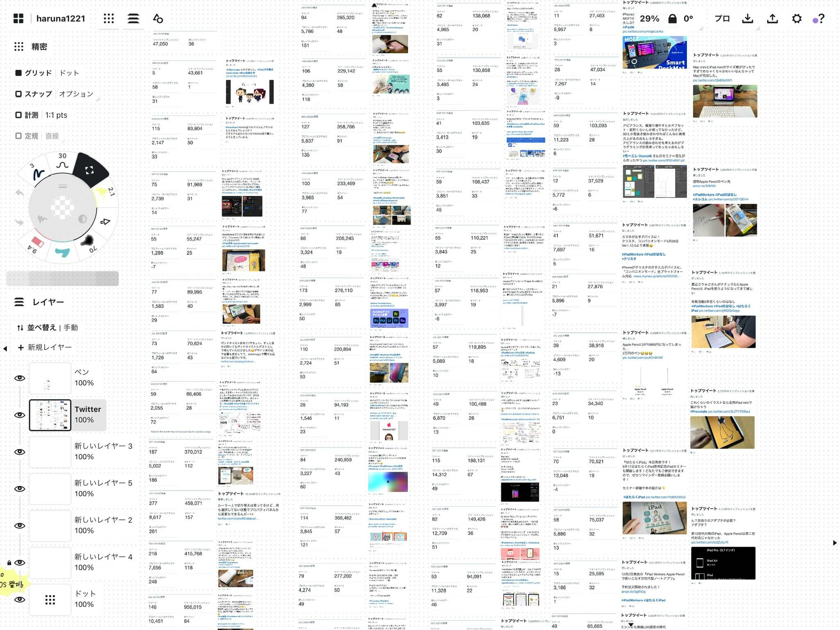Select the teal filled stroke tool
Image resolution: width=840 pixels, height=630 pixels.
(x=62, y=252)
